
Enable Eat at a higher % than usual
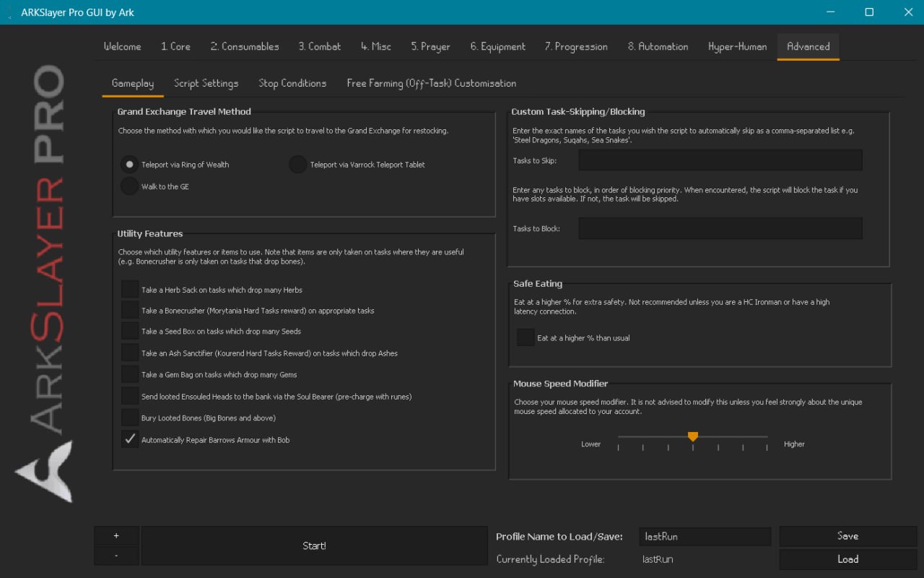click(x=526, y=338)
